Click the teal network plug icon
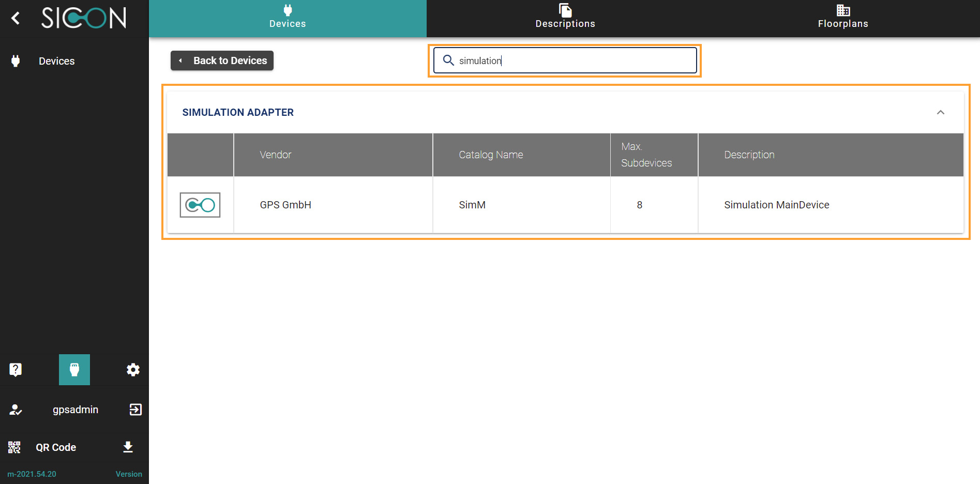980x484 pixels. coord(74,370)
